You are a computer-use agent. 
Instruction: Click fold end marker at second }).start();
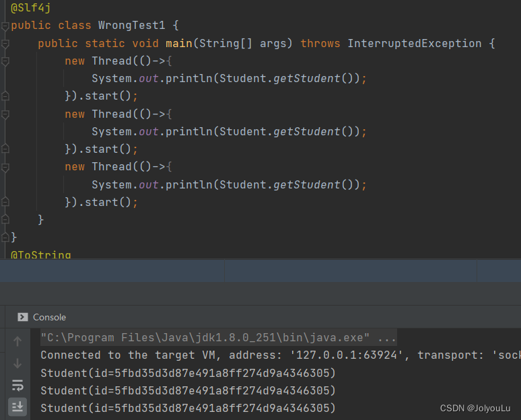point(5,149)
